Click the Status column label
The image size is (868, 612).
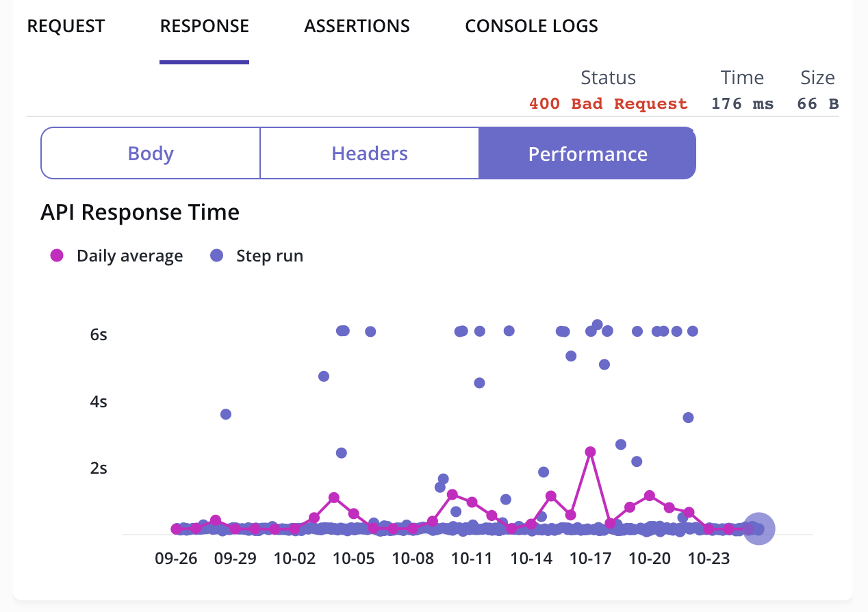tap(608, 77)
